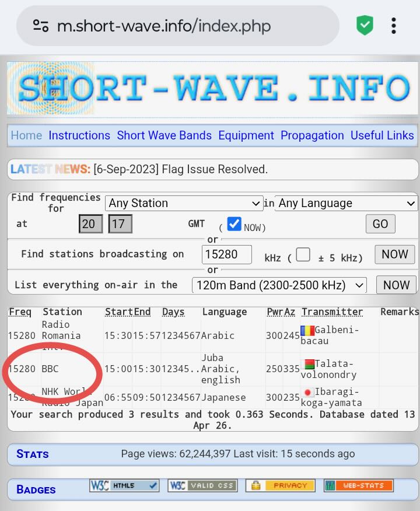Uncheck the NOW time checkbox
Viewport: 420px width, 511px height.
click(234, 224)
